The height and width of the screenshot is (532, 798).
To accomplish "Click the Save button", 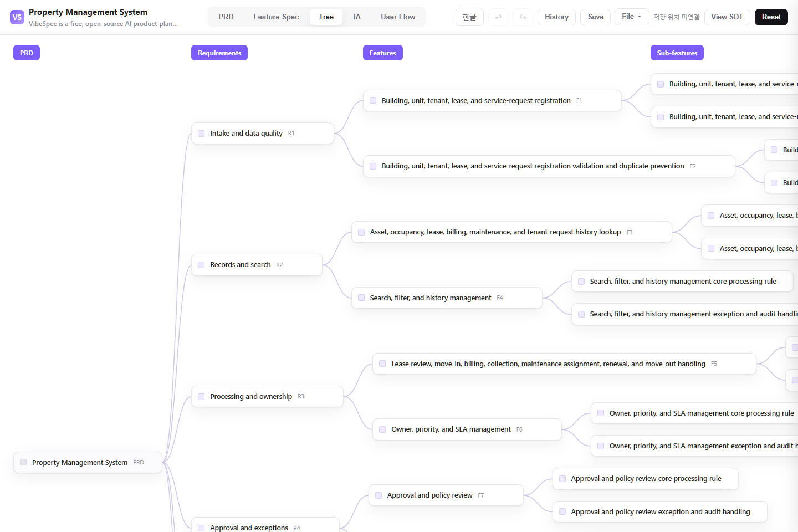I will click(596, 17).
